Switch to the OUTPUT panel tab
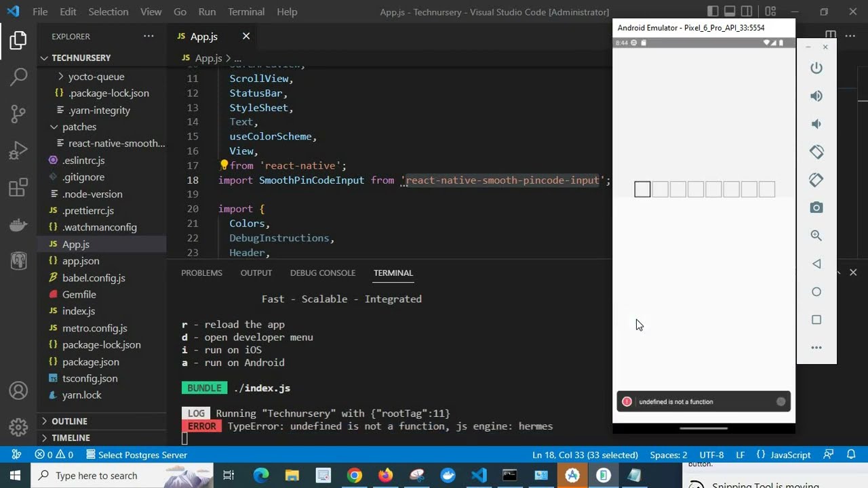This screenshot has height=488, width=868. click(x=256, y=272)
